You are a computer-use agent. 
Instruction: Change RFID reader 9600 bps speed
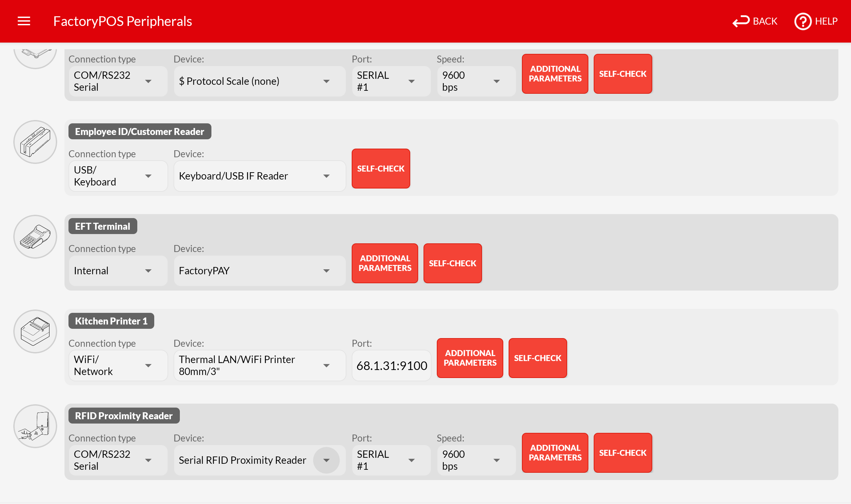click(x=476, y=460)
